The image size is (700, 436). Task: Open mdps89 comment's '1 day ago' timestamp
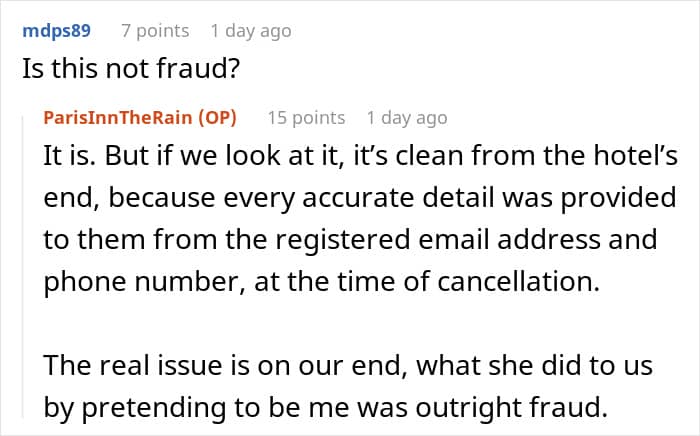point(251,31)
